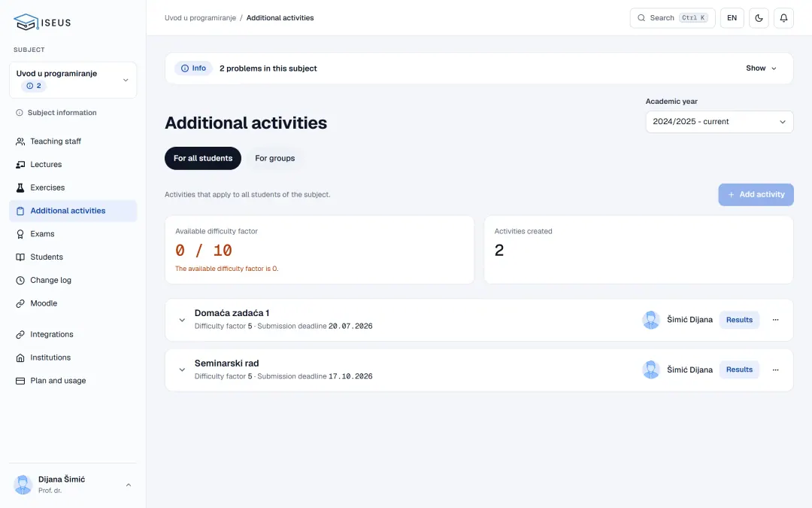Open more options for Domaća zadaća 1
Viewport: 812px width, 508px height.
pyautogui.click(x=775, y=320)
